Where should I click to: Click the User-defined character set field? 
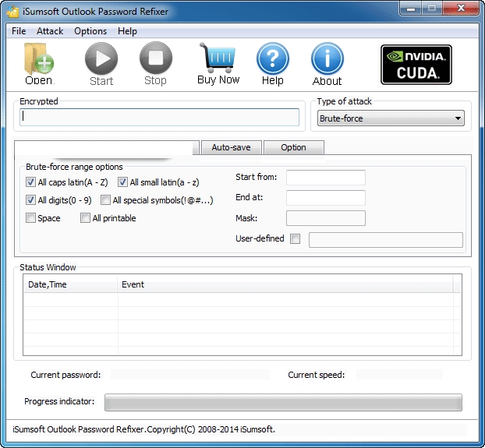pyautogui.click(x=386, y=240)
